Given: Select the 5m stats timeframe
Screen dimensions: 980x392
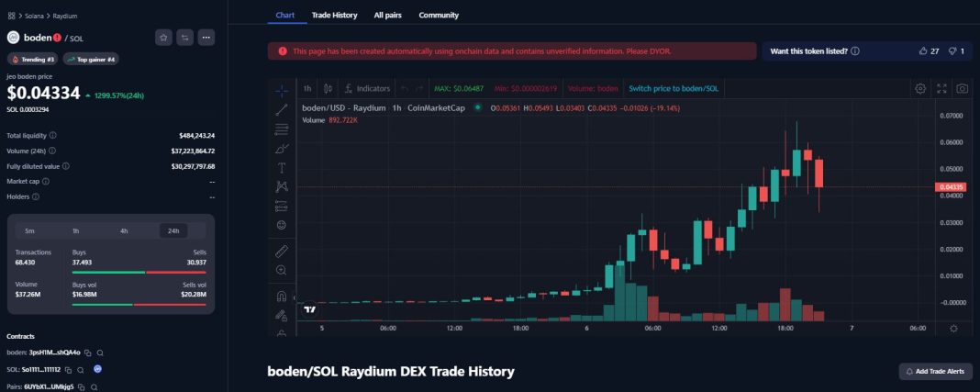Looking at the screenshot, I should (29, 230).
